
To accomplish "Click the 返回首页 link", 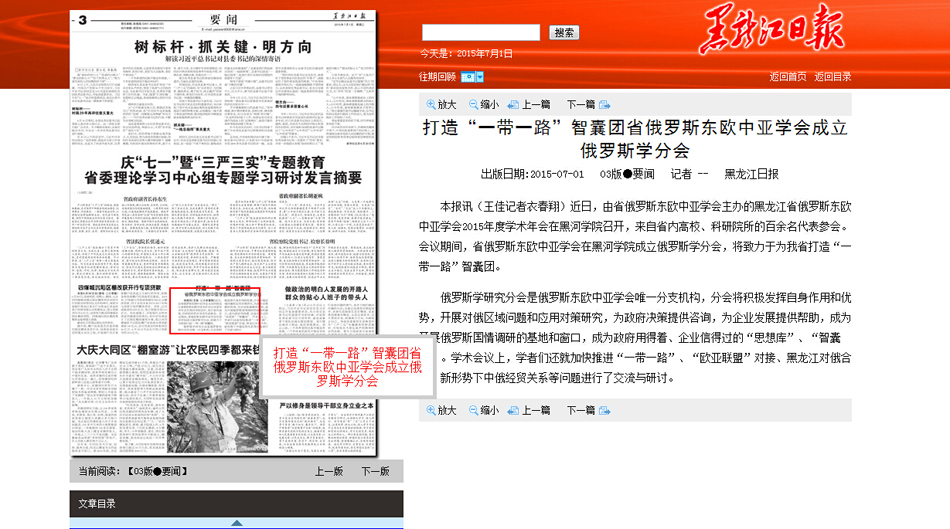I will pyautogui.click(x=788, y=77).
